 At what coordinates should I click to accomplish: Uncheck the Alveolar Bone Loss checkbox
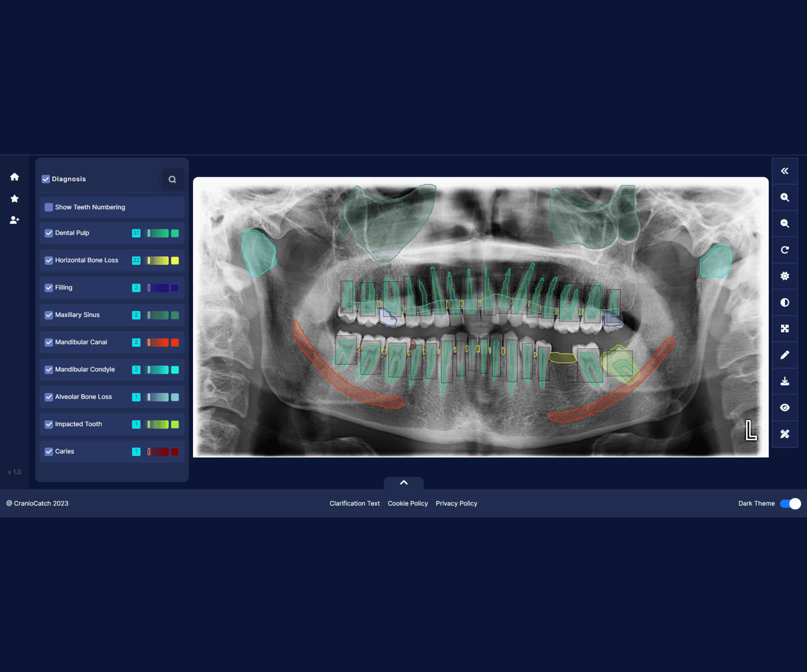point(49,397)
